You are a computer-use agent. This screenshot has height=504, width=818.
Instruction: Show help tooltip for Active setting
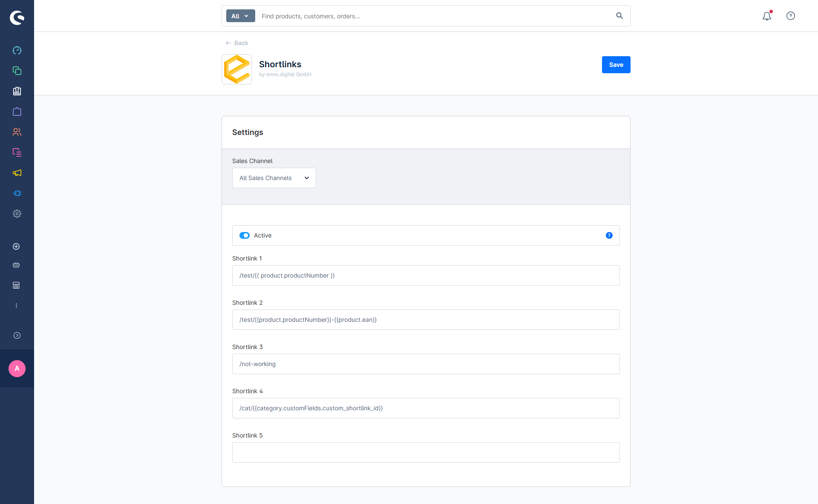pos(609,235)
